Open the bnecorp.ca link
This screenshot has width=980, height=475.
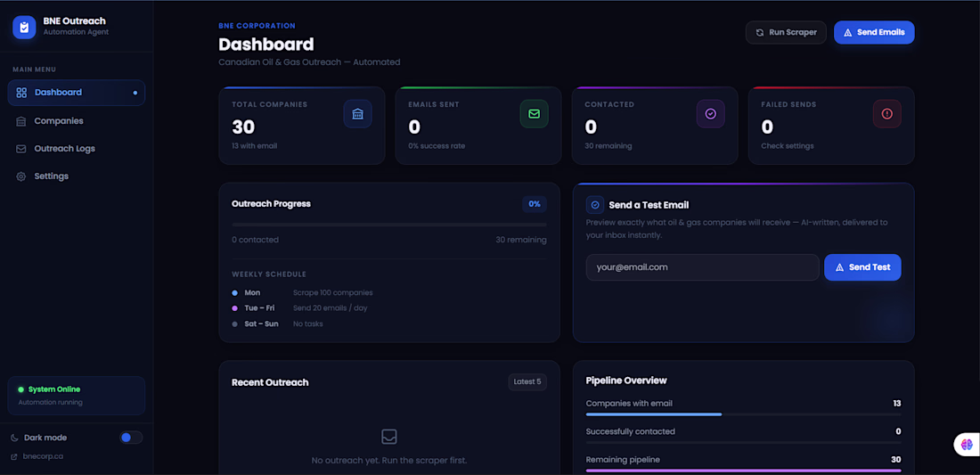[43, 456]
